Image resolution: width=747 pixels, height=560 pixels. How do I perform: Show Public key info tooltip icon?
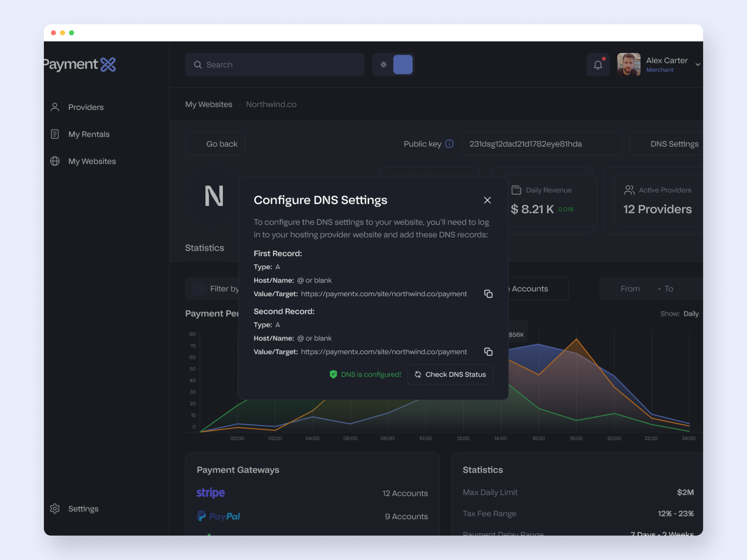point(449,144)
